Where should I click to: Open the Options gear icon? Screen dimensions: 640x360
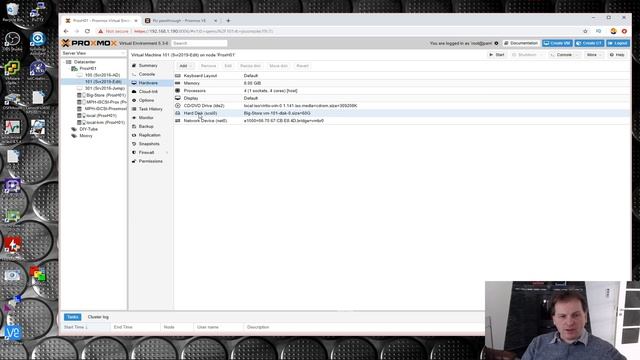click(134, 100)
